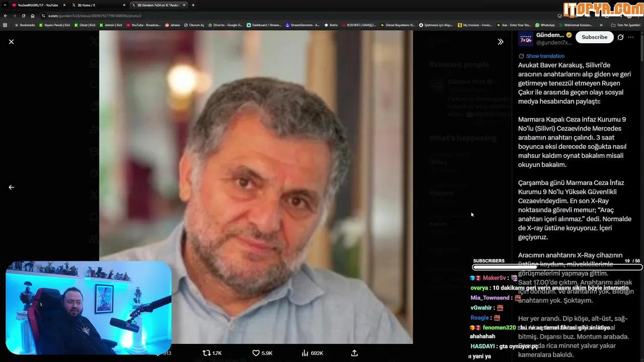
Task: Open YouTube - Broadcas... bookmark
Action: (x=143, y=25)
